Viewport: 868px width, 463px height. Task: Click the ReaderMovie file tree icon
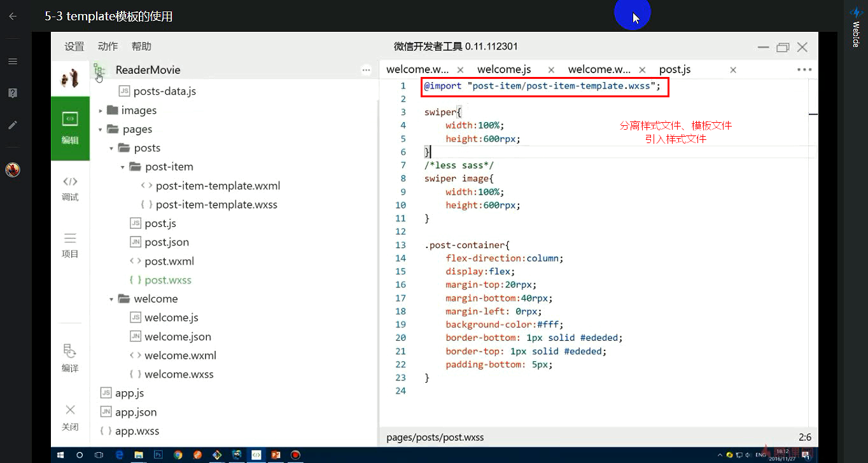99,70
